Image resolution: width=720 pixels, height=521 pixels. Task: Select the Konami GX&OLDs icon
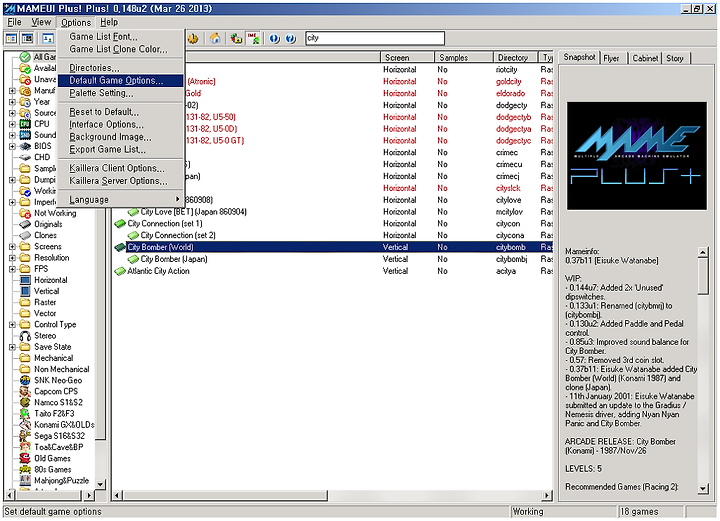(25, 425)
